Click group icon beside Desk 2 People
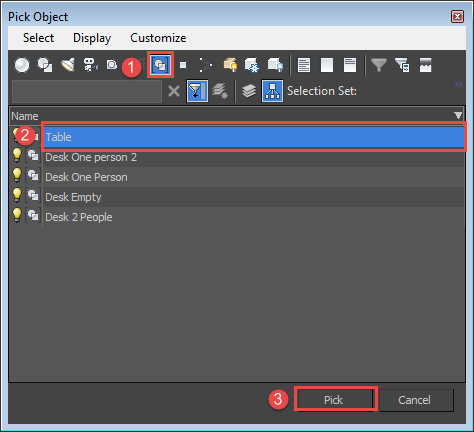474x432 pixels. [33, 216]
